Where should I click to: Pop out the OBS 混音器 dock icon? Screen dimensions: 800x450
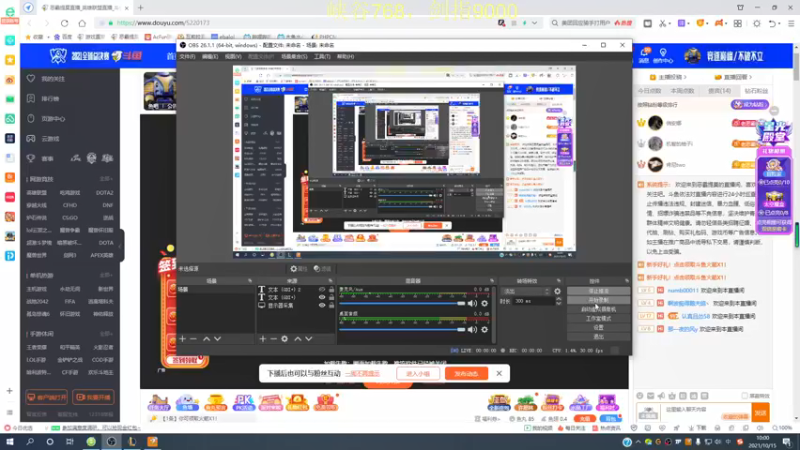pyautogui.click(x=492, y=281)
